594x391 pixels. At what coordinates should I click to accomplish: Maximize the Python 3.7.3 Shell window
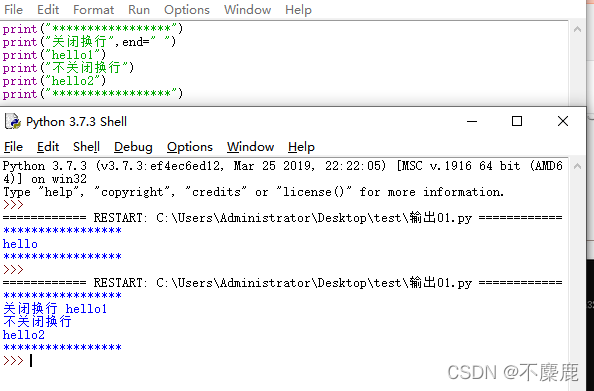517,121
